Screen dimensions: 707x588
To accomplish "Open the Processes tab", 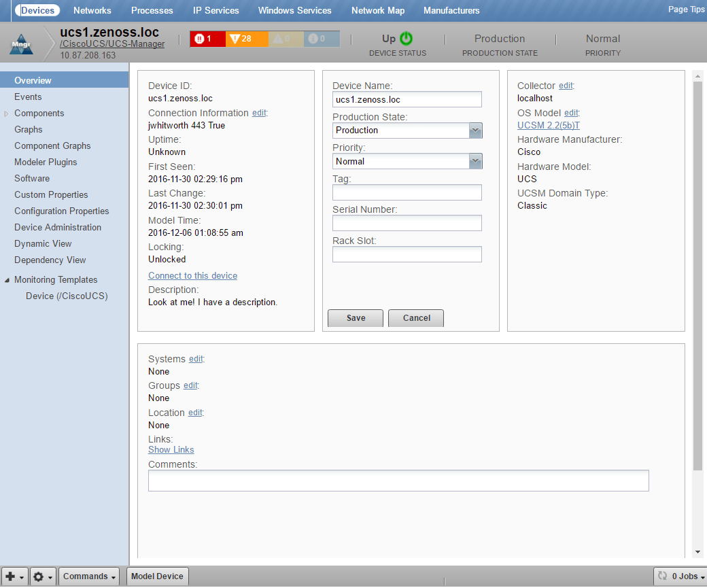I will [x=152, y=10].
